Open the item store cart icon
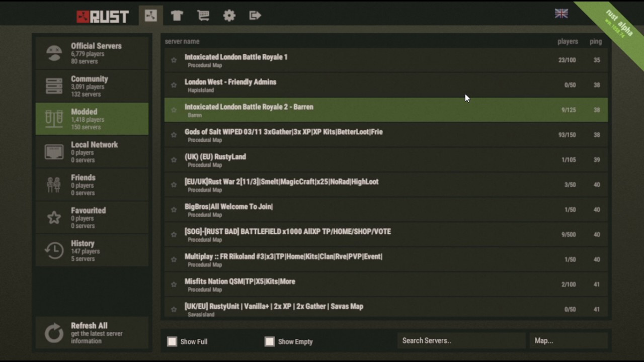This screenshot has width=644, height=362. click(203, 16)
